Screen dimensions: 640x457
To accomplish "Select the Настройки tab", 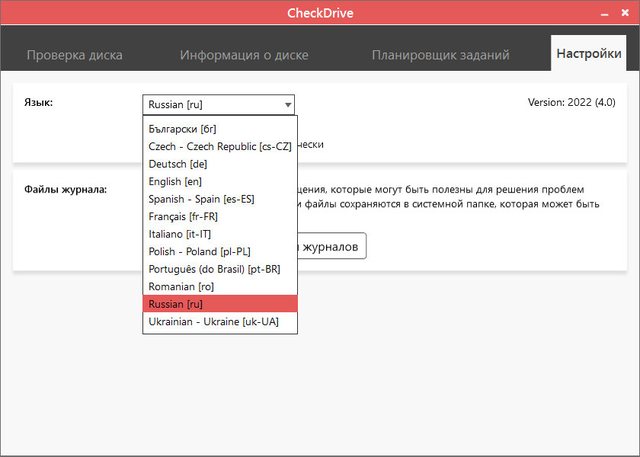I will pyautogui.click(x=589, y=54).
